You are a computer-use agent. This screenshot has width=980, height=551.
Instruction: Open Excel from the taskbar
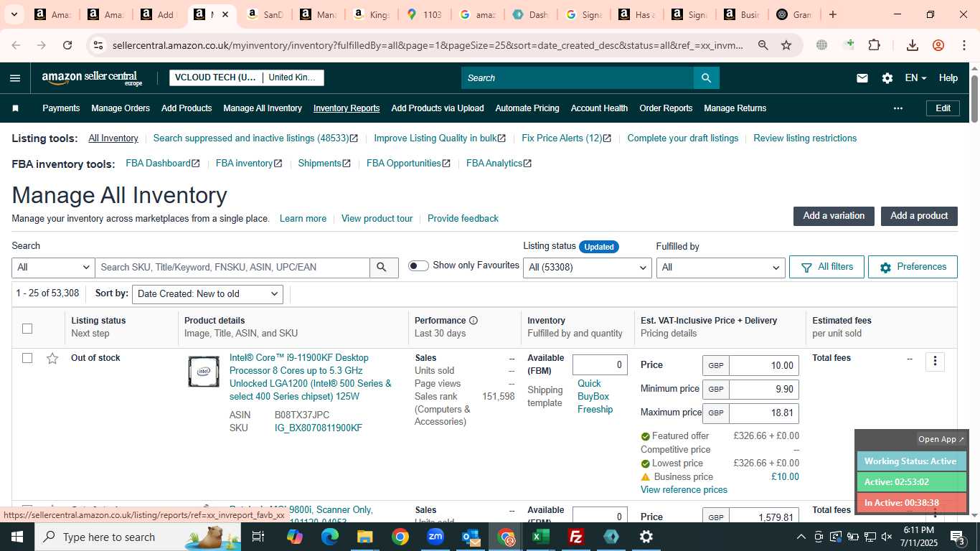(x=540, y=537)
